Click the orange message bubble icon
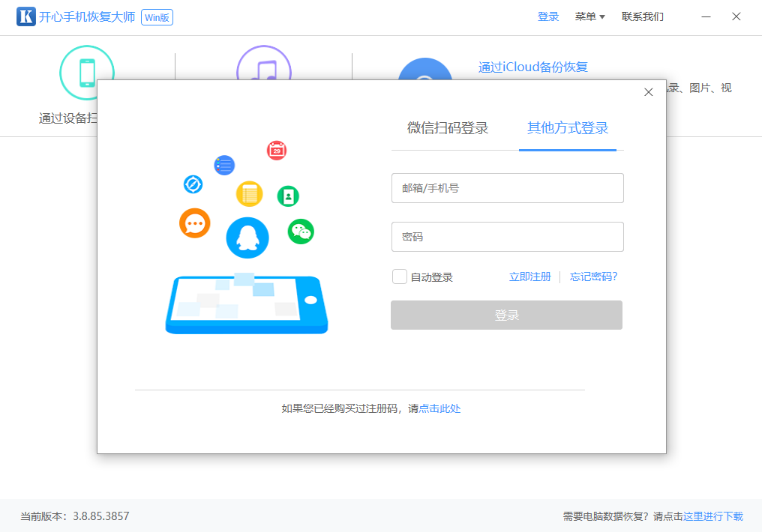762x532 pixels. coord(194,223)
